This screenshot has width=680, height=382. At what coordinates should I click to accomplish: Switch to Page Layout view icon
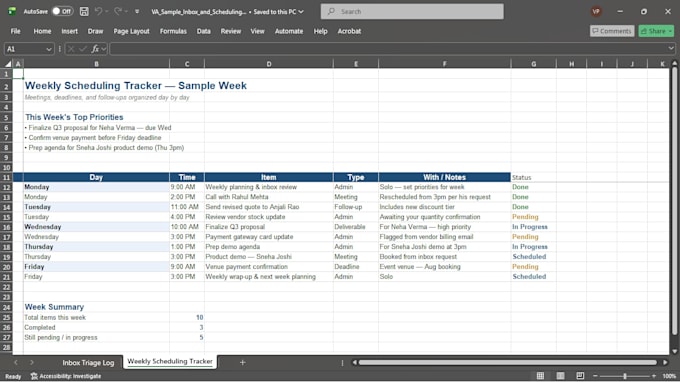(x=560, y=375)
